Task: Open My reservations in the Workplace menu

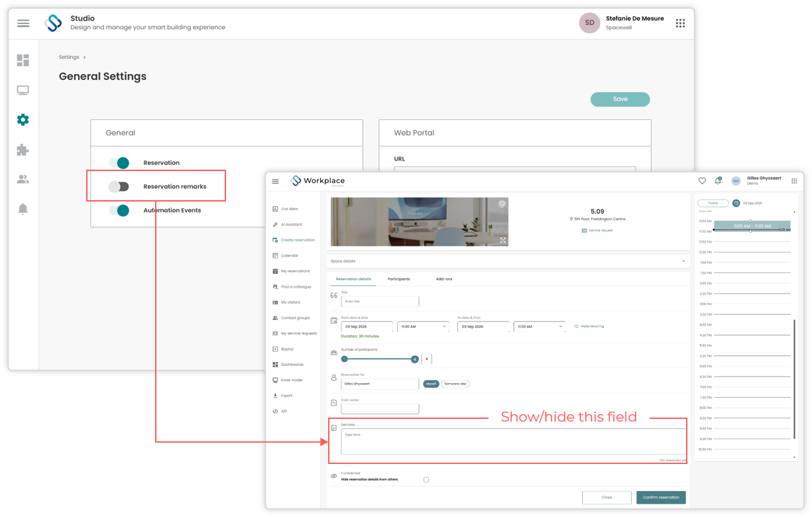Action: 291,271
